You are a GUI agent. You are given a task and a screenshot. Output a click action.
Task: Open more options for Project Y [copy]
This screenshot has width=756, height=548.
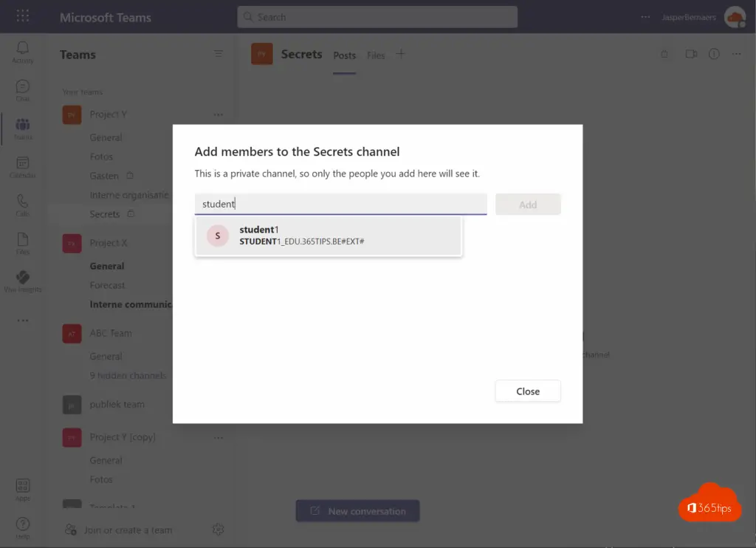pos(219,437)
